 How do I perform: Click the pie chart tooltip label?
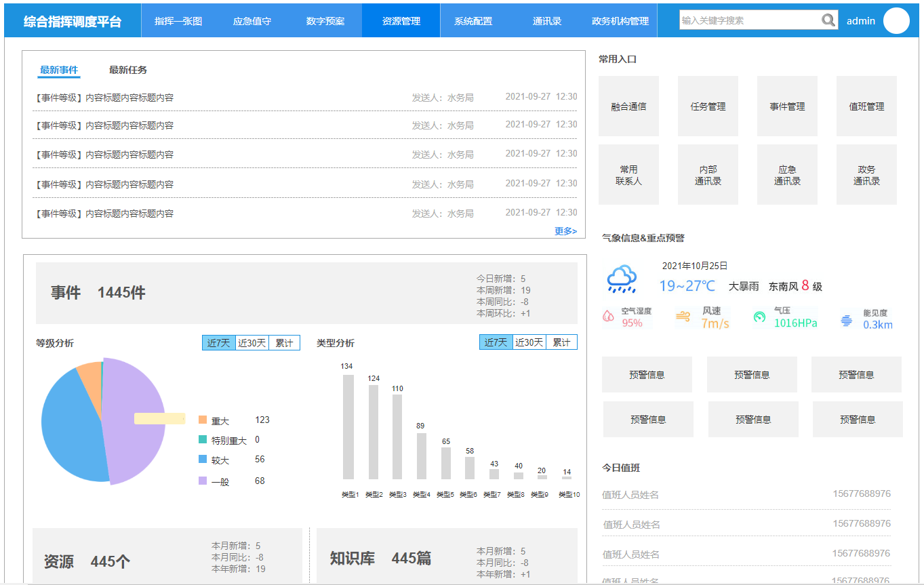pos(159,418)
